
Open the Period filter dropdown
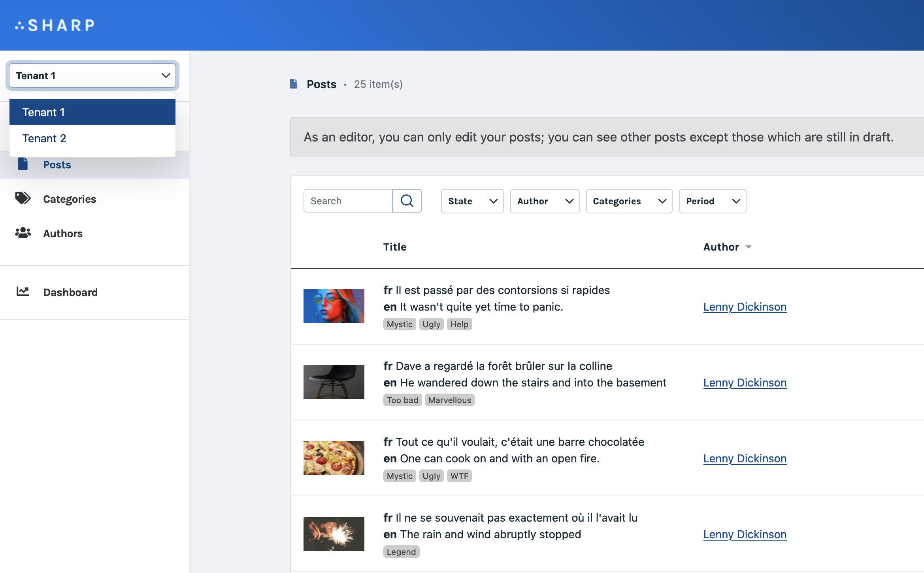(x=712, y=201)
